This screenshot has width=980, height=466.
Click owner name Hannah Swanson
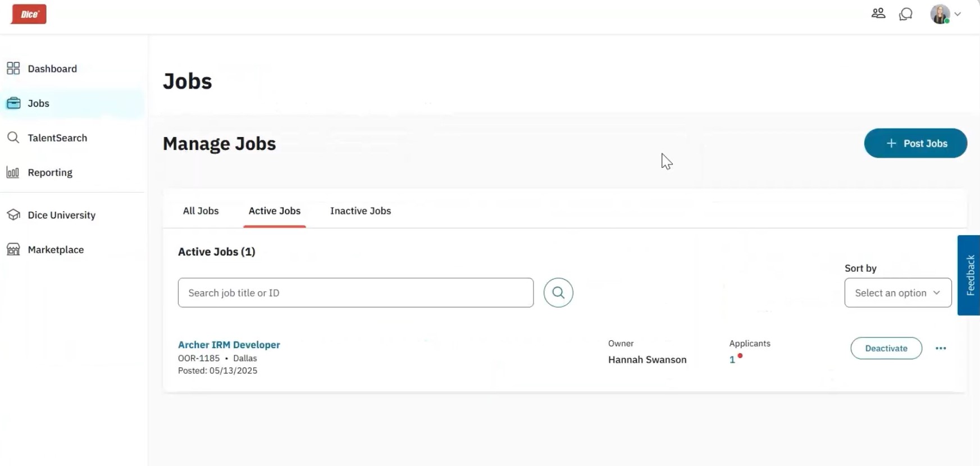point(647,360)
